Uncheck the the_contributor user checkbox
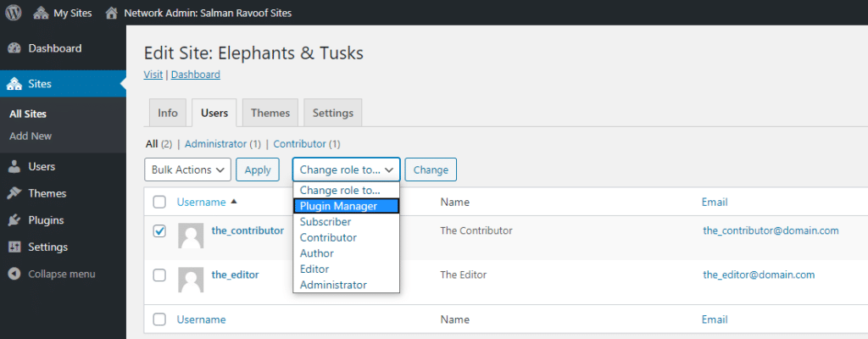 pos(159,231)
